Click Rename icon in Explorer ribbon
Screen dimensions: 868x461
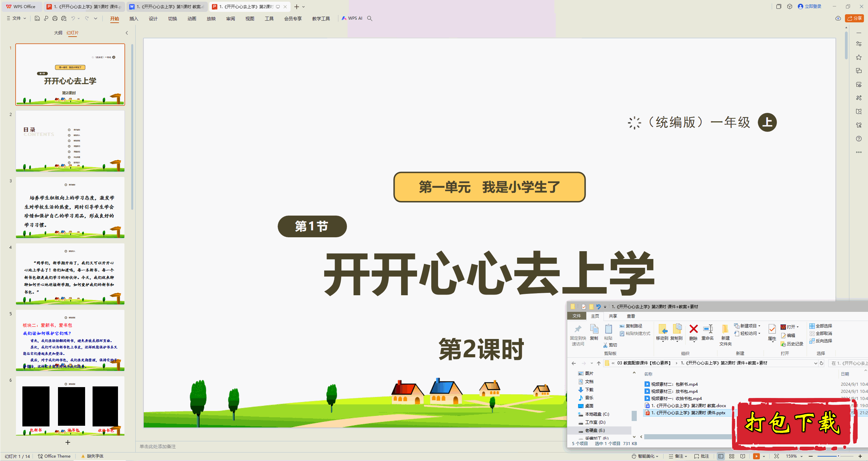pyautogui.click(x=708, y=332)
